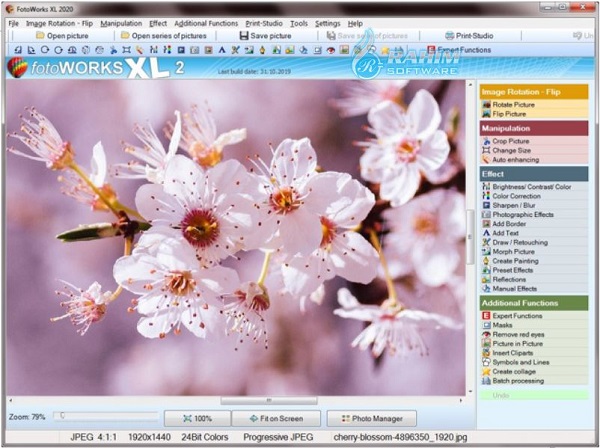The image size is (600, 448).
Task: Open Reflections effect in side panel
Action: pos(534,279)
